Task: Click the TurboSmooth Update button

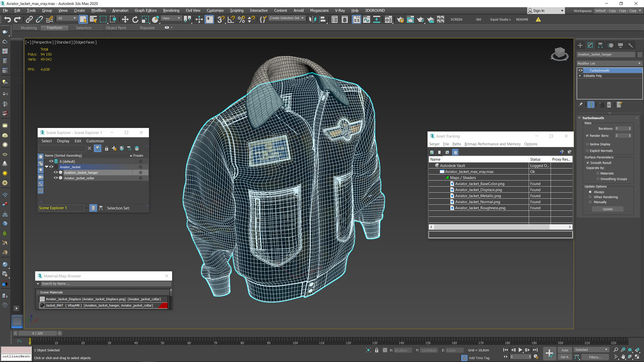Action: (x=607, y=209)
